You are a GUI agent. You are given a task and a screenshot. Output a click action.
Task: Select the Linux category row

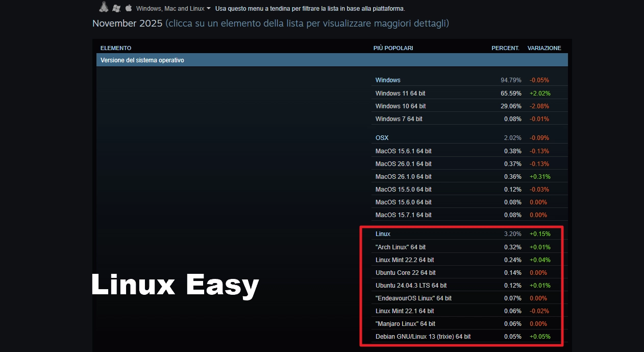point(383,234)
